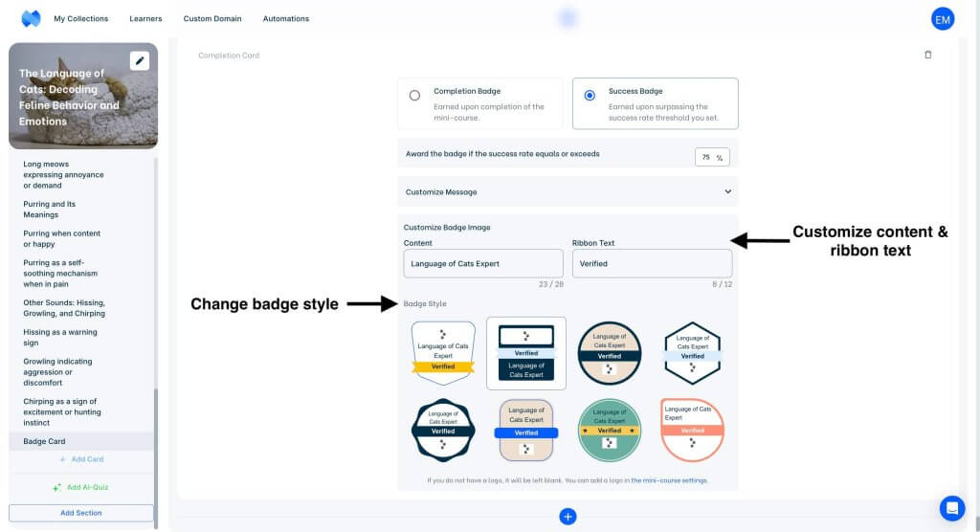
Task: Delete the completion card with trash icon
Action: coord(927,55)
